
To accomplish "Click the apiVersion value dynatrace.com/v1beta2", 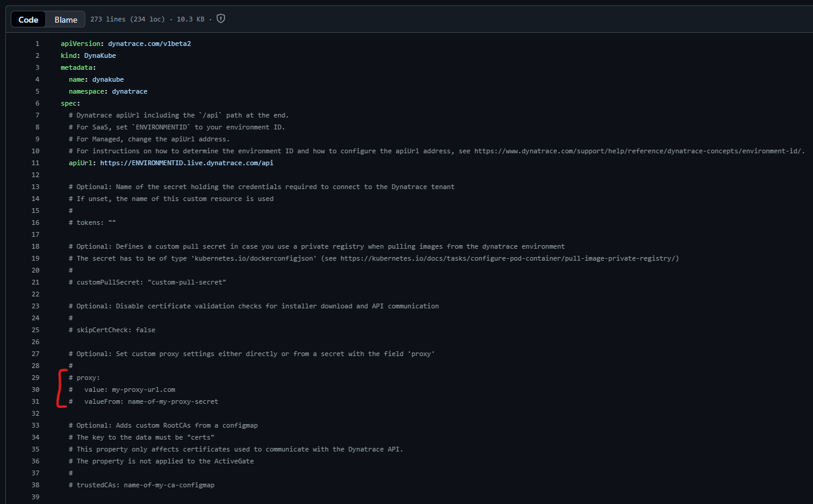I will click(149, 44).
